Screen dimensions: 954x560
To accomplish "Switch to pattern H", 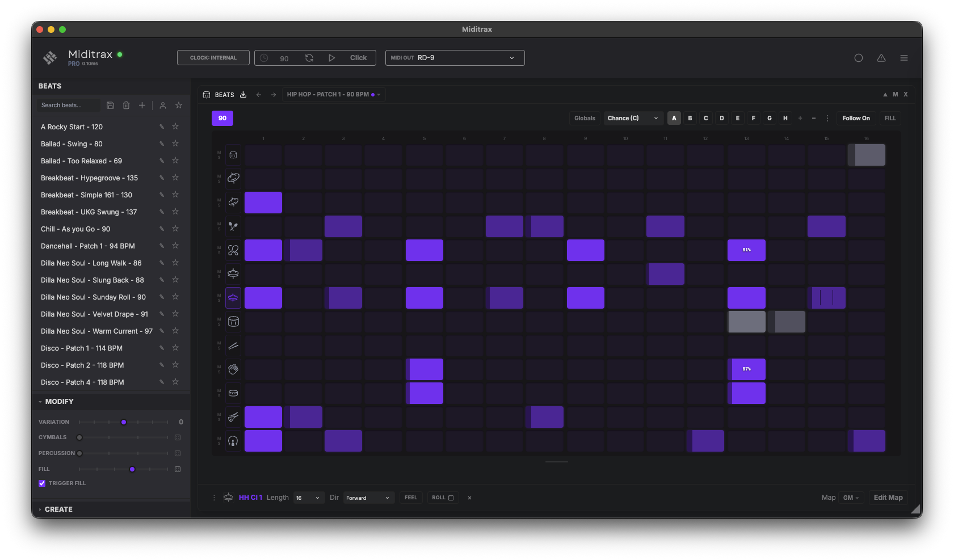I will [x=785, y=118].
